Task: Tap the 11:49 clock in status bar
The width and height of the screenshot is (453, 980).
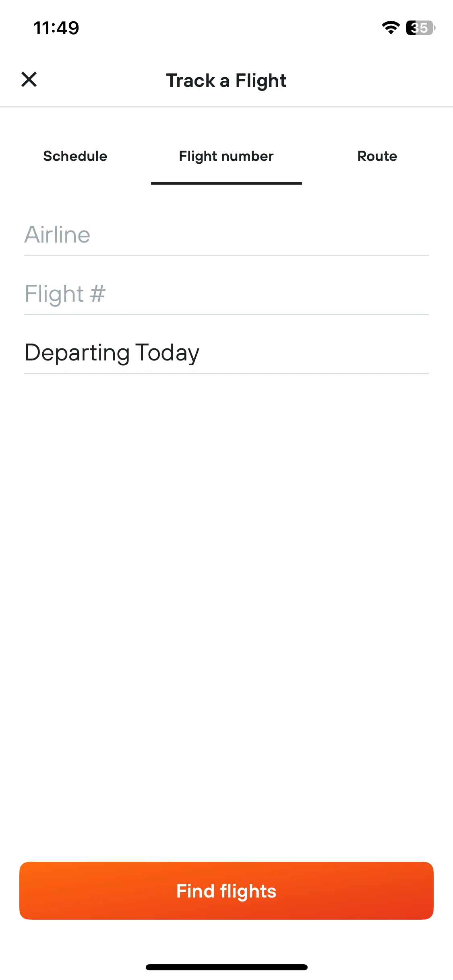Action: [x=56, y=28]
